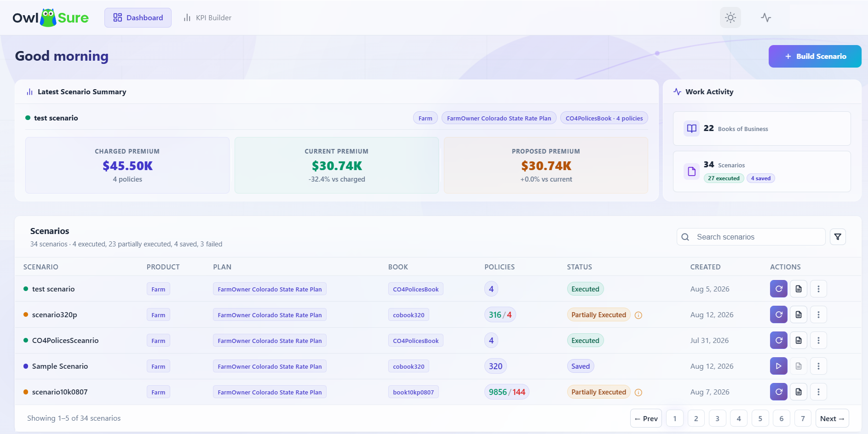The height and width of the screenshot is (434, 868).
Task: Click the 27 executed badge
Action: coord(724,178)
